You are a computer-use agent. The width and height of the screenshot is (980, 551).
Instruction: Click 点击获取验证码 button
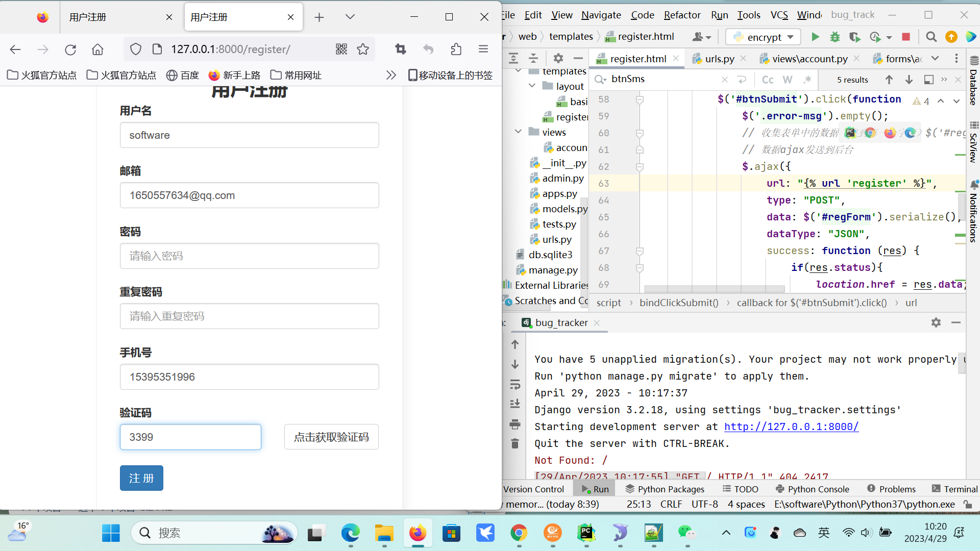(331, 437)
